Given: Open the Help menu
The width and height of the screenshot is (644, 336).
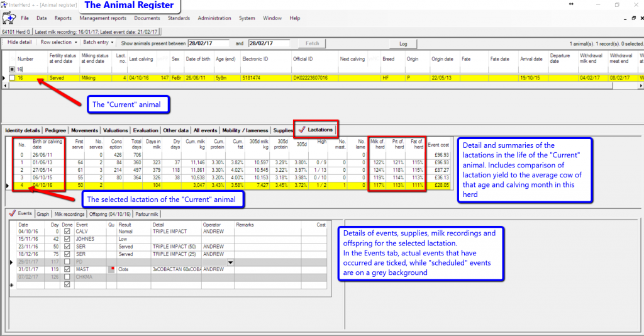Looking at the screenshot, I should [x=294, y=18].
